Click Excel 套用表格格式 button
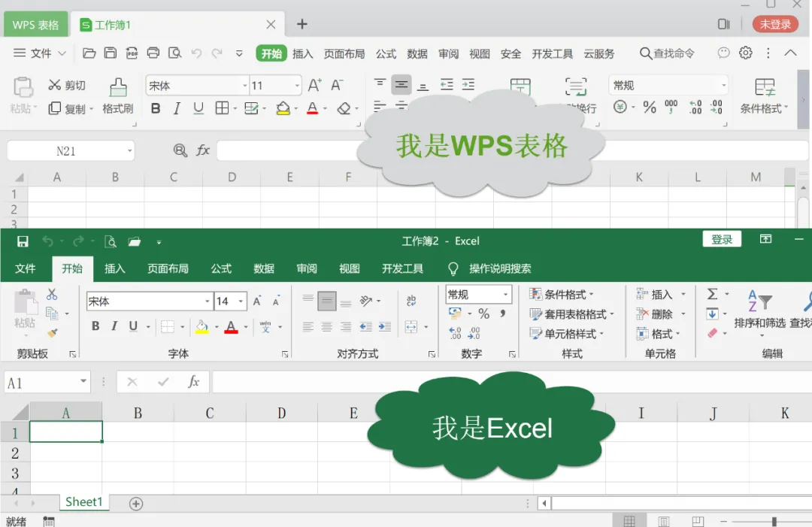The image size is (812, 527). (x=571, y=313)
